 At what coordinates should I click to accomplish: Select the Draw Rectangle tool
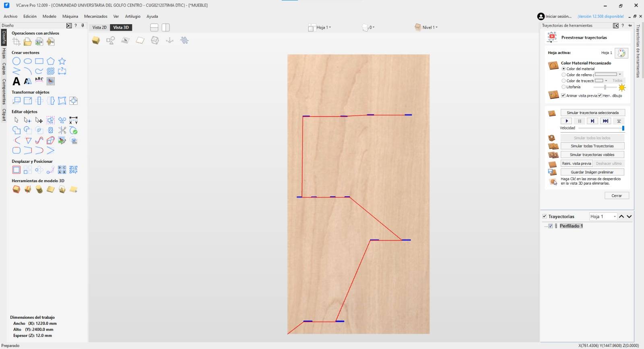39,61
